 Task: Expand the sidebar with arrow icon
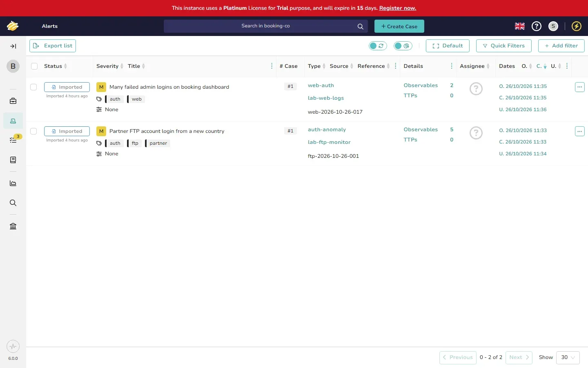click(x=13, y=46)
